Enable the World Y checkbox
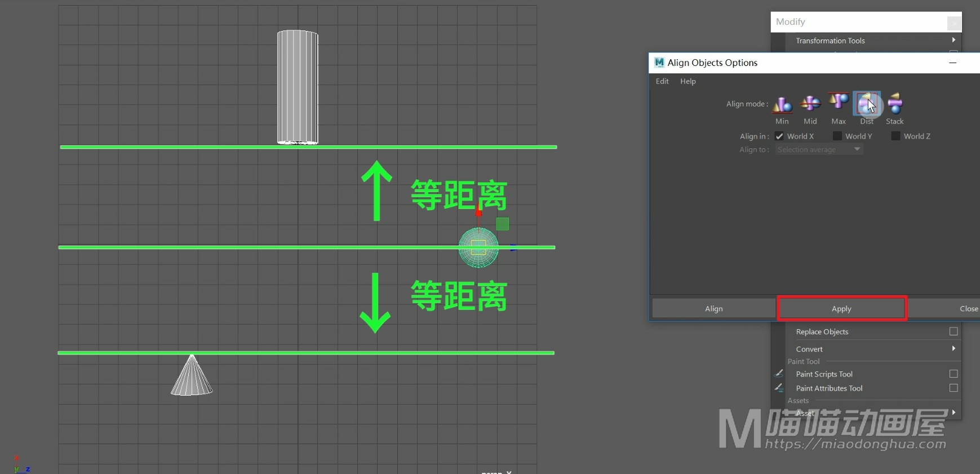 pos(837,136)
